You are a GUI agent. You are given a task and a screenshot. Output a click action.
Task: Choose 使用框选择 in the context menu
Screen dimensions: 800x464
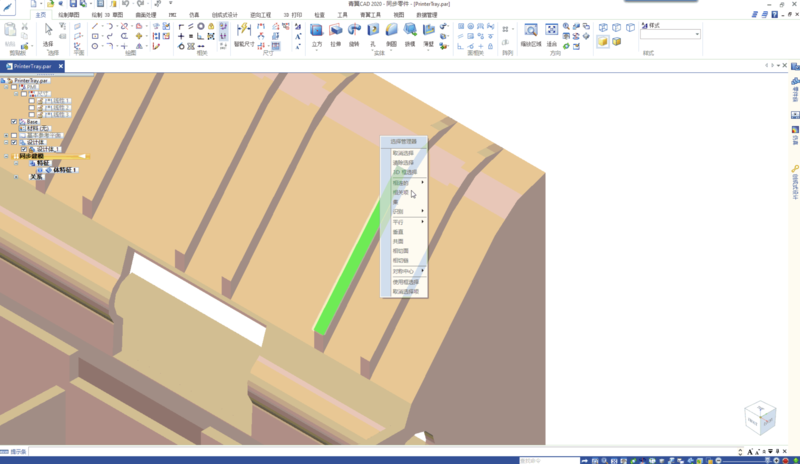[408, 282]
